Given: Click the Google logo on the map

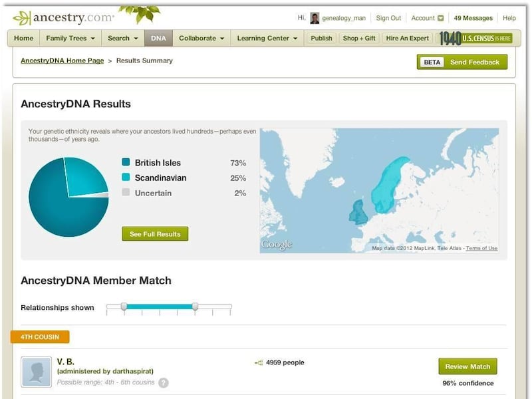Looking at the screenshot, I should (x=276, y=245).
